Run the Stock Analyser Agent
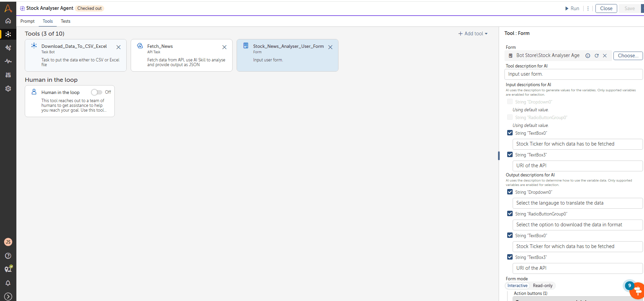Viewport: 644px width, 301px height. click(x=572, y=8)
